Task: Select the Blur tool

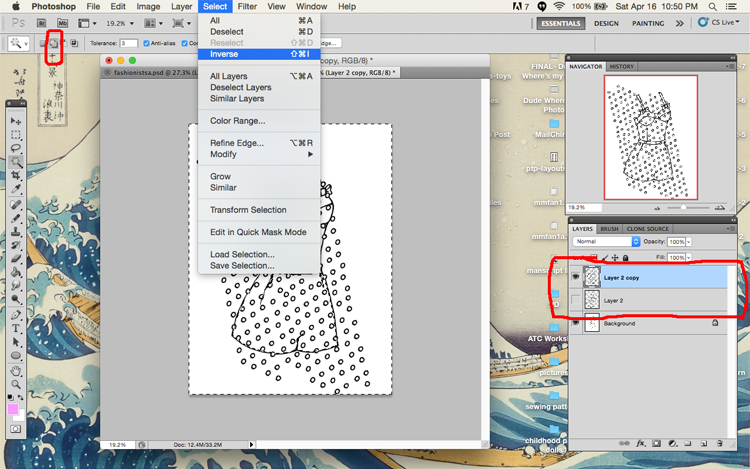Action: coord(16,286)
